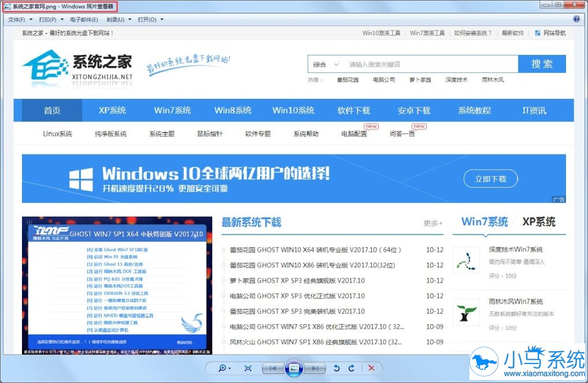
Task: Click the 电子邮件(E) menu item
Action: [x=84, y=20]
